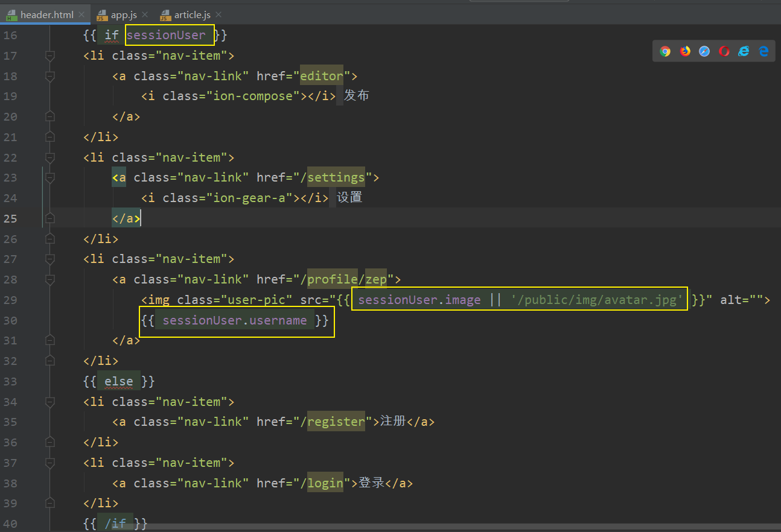This screenshot has width=781, height=532.
Task: Click the if keyword on line 16
Action: tap(112, 35)
